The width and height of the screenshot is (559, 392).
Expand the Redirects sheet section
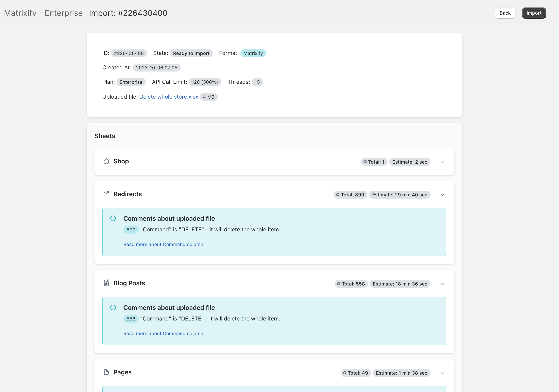442,195
